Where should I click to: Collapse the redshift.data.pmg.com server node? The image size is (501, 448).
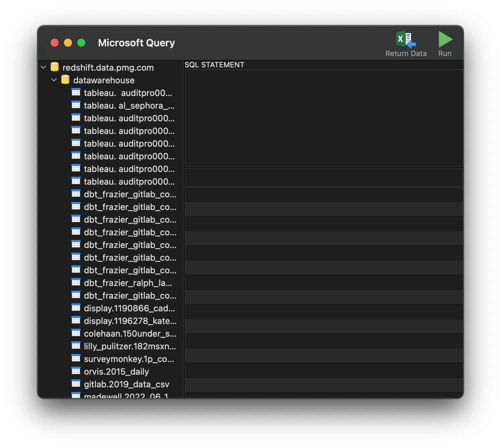(43, 67)
